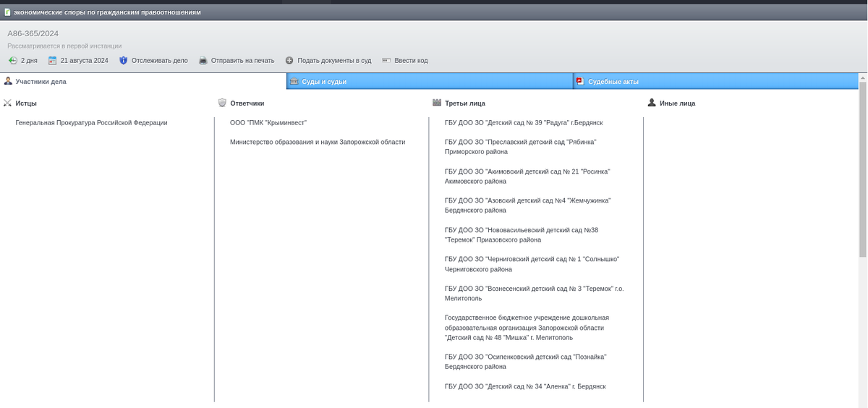The height and width of the screenshot is (408, 868).
Task: Click defendant ООО "ПМК "Крыминвест"
Action: tap(268, 123)
